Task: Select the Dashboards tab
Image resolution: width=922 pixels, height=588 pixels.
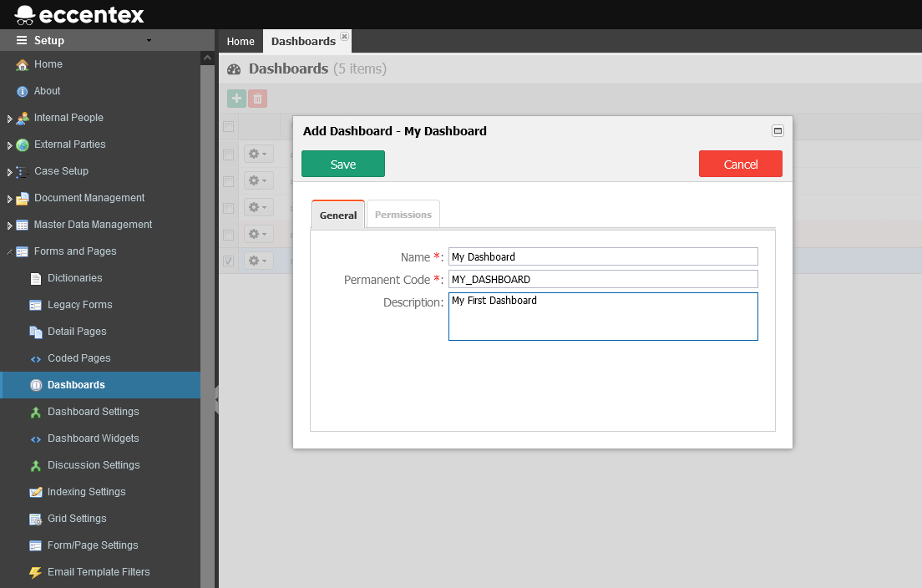Action: pyautogui.click(x=303, y=41)
